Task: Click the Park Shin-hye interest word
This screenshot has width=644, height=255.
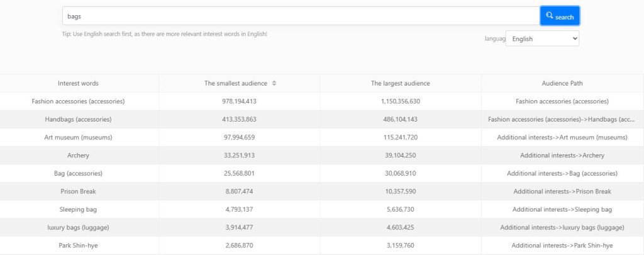Action: tap(78, 246)
